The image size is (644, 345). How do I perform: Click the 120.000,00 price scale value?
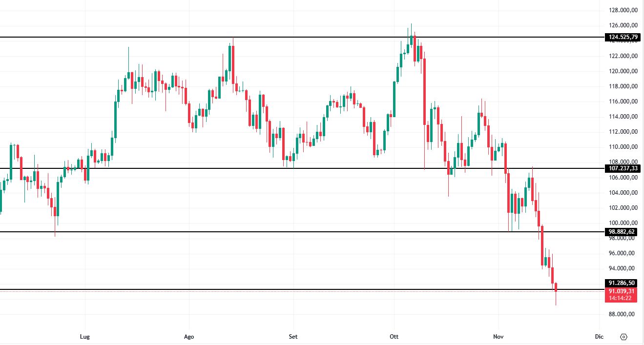coord(621,71)
